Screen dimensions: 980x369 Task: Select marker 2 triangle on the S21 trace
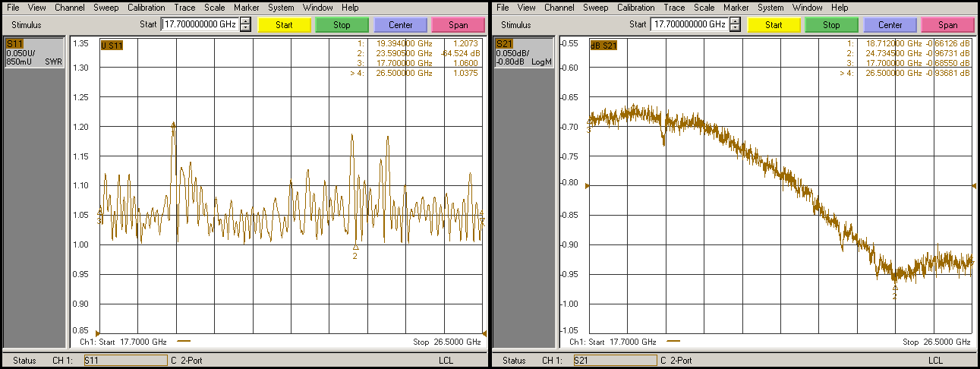(895, 288)
